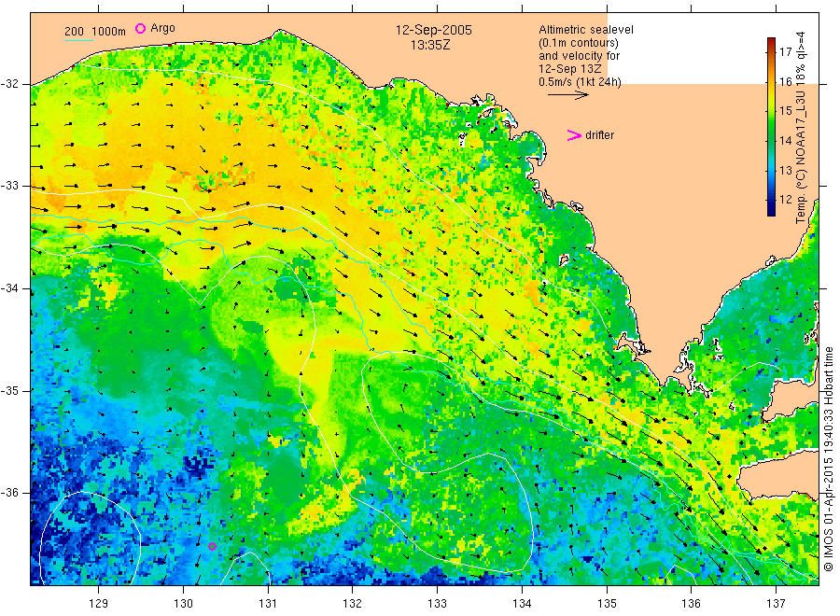
Task: Click the 'and velocity for' caption line
Action: (x=579, y=56)
